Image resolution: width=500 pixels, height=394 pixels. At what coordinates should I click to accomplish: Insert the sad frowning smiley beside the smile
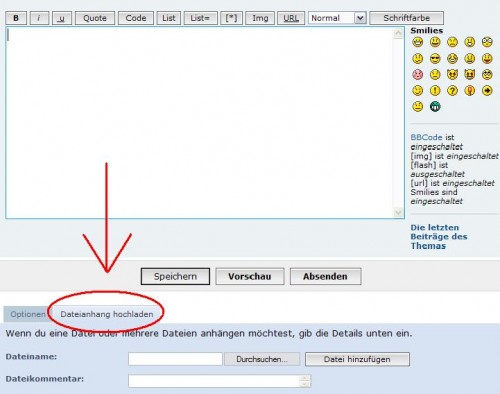452,42
